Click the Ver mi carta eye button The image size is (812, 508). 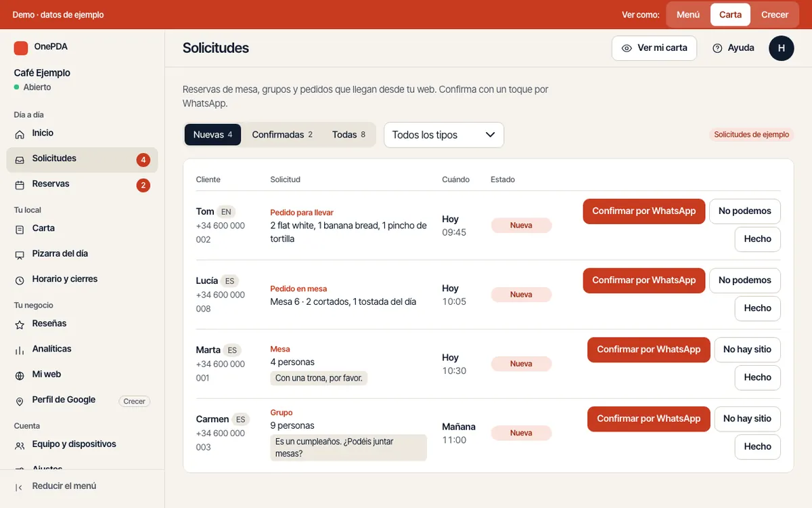point(654,48)
